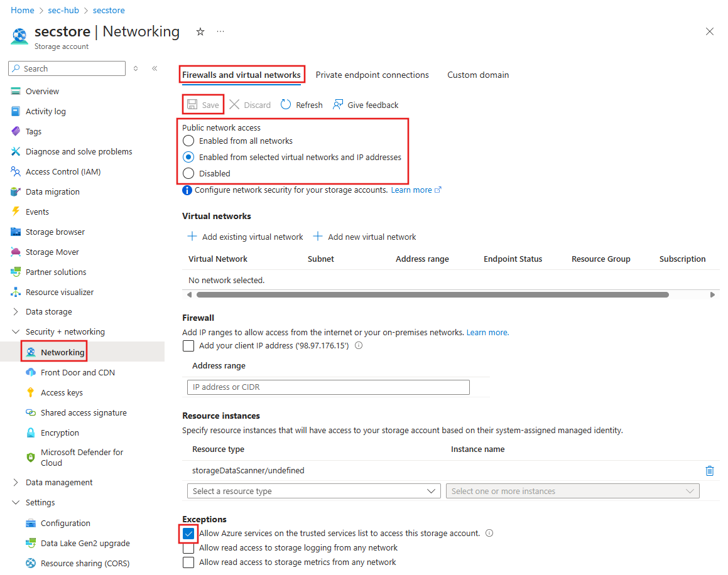Click the Refresh button
728x575 pixels.
302,105
